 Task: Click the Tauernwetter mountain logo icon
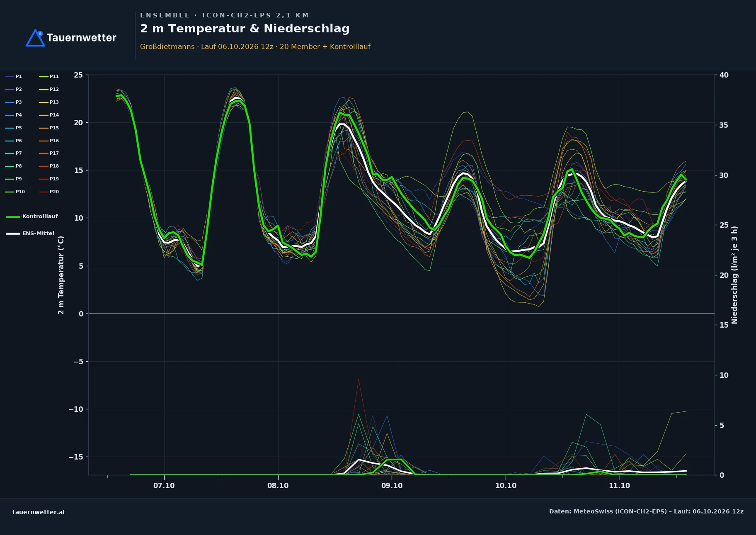[35, 38]
